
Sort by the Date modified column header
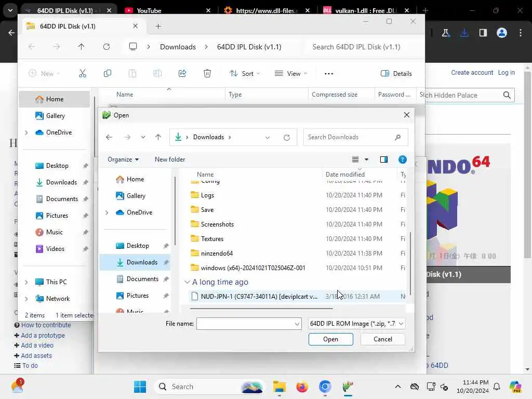(345, 175)
